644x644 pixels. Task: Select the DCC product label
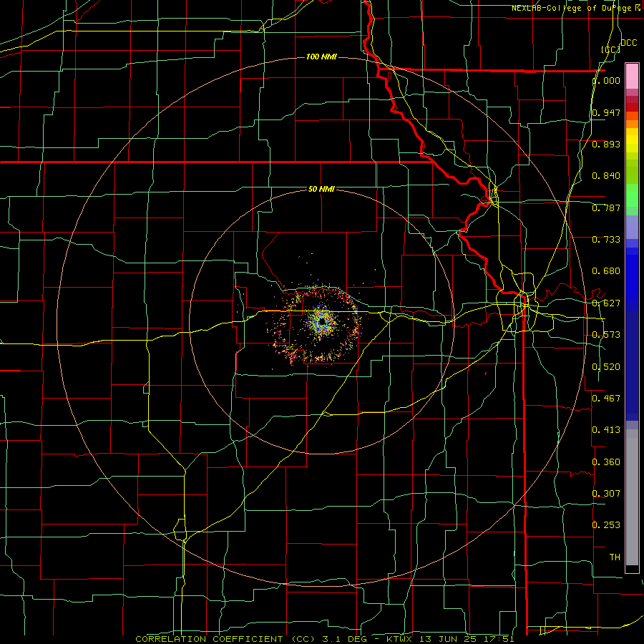(628, 43)
